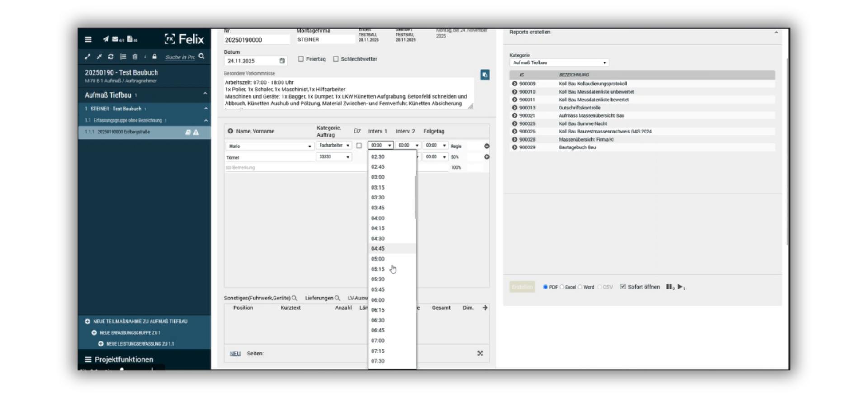Open the calendar picker for Datum
868x398 pixels.
click(282, 61)
